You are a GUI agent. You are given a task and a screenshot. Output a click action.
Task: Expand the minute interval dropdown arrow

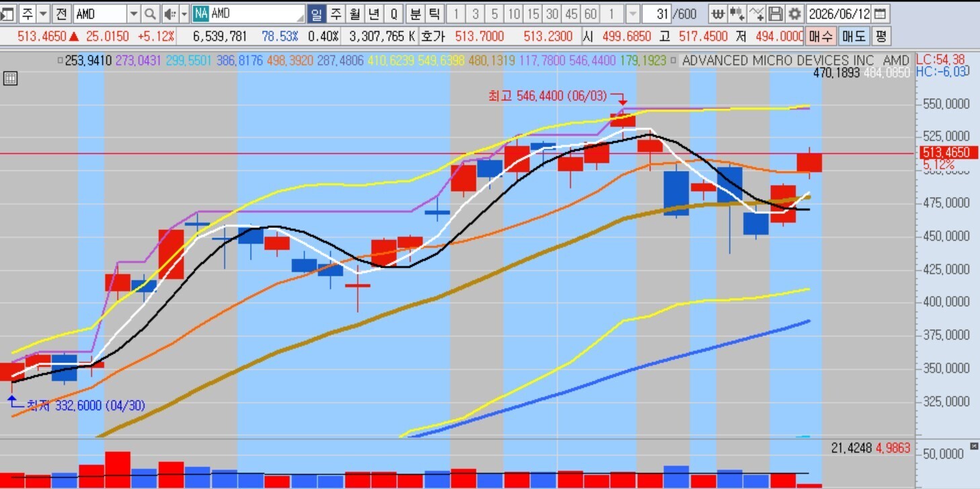pyautogui.click(x=632, y=13)
